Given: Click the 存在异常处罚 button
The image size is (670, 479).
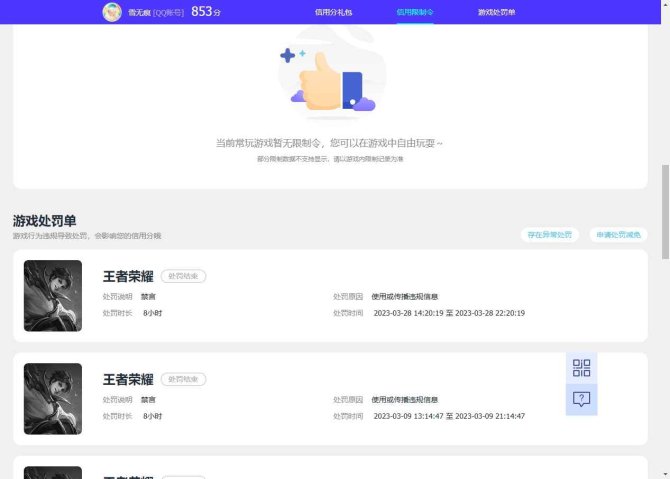Looking at the screenshot, I should (550, 235).
